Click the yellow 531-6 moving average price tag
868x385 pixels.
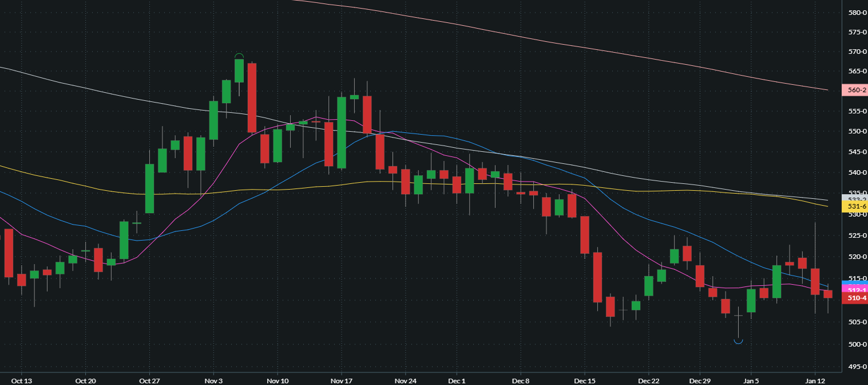pos(854,206)
